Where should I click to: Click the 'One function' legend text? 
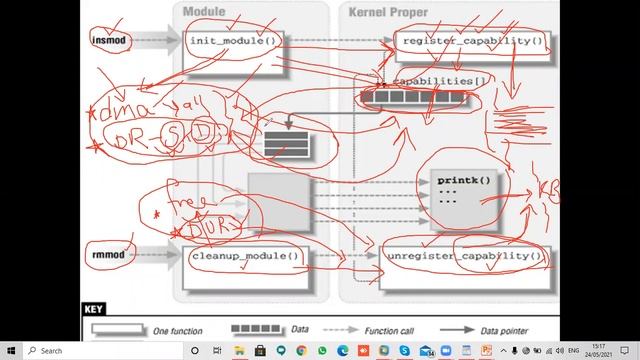[x=178, y=331]
